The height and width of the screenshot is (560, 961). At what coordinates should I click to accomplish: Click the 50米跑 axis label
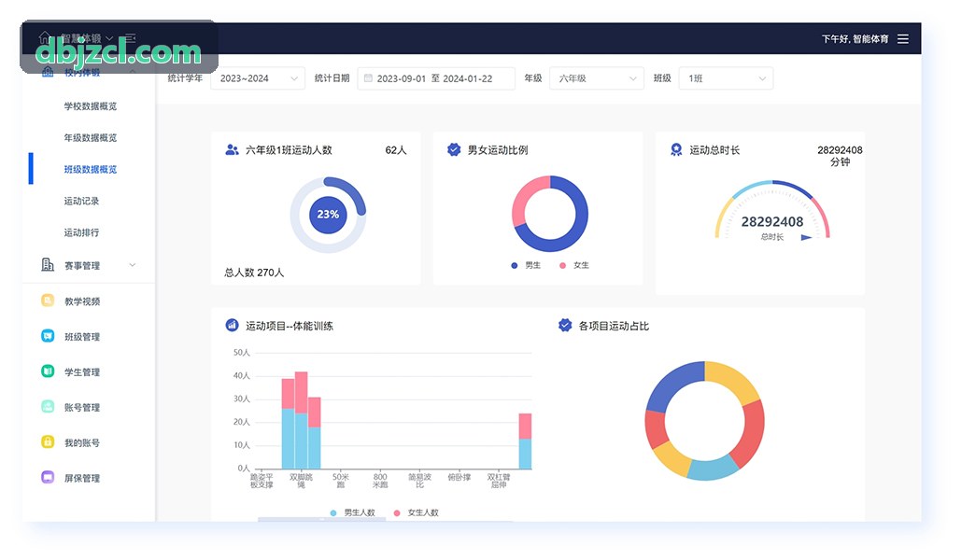pos(341,481)
